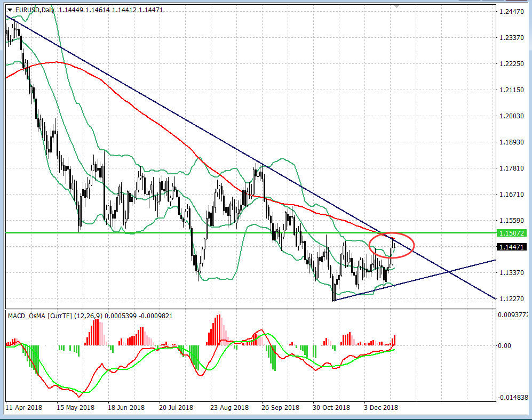Click the 1.12270 price scale value

pyautogui.click(x=512, y=298)
